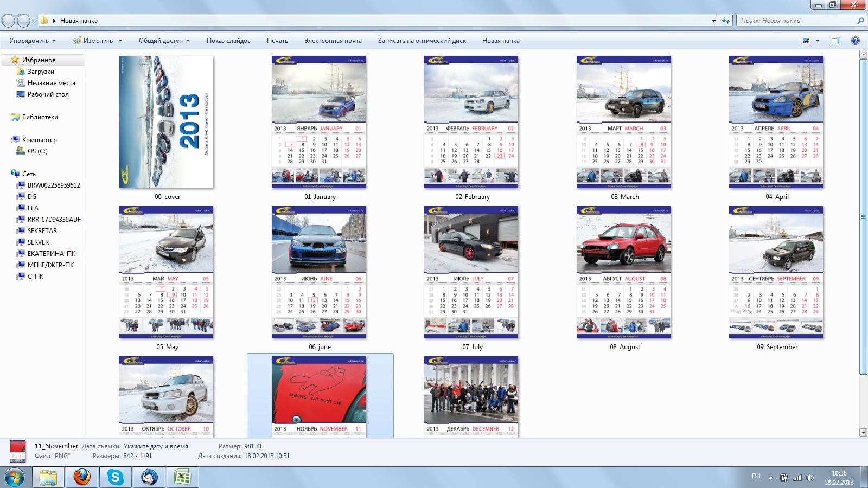This screenshot has width=868, height=488.
Task: Click the Новая папка toolbar button
Action: [x=500, y=41]
